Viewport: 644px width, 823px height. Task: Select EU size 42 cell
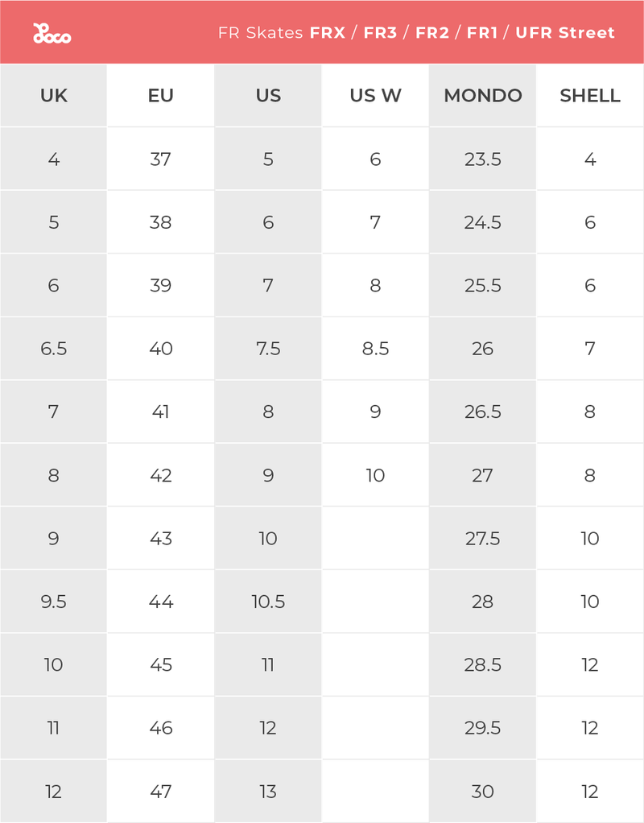pyautogui.click(x=161, y=475)
